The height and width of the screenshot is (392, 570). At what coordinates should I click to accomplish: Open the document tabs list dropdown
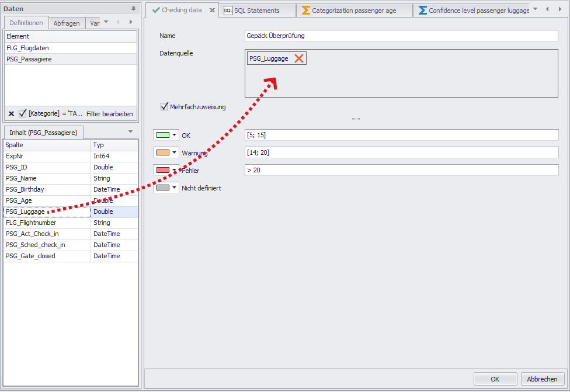pyautogui.click(x=535, y=9)
